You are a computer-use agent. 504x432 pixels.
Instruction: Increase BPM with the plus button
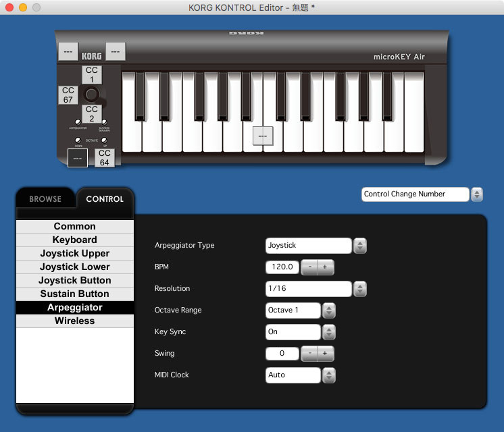[325, 267]
